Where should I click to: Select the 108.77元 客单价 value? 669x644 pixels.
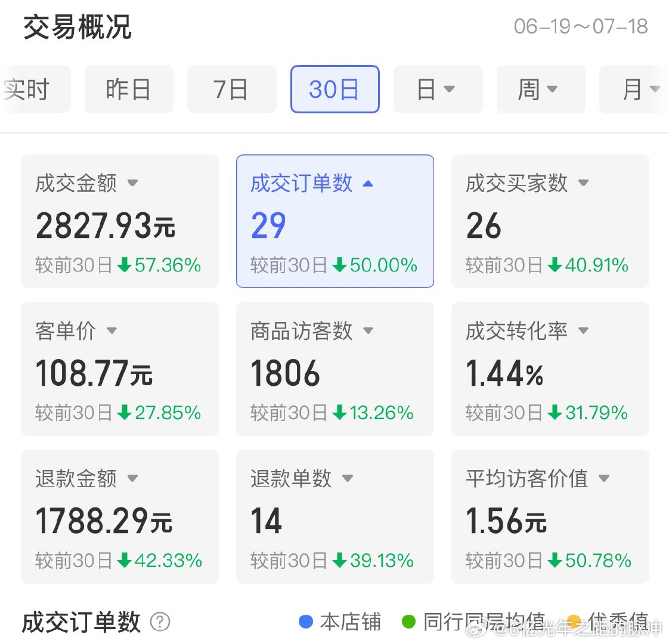[94, 373]
